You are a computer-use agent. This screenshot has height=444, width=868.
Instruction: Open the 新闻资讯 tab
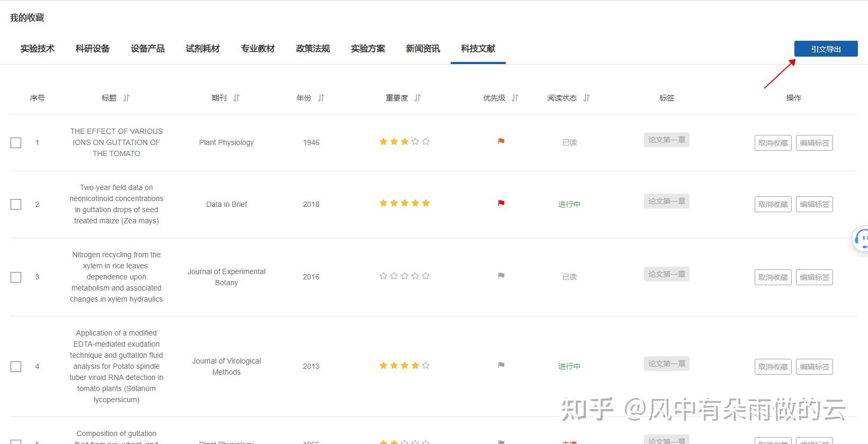423,49
